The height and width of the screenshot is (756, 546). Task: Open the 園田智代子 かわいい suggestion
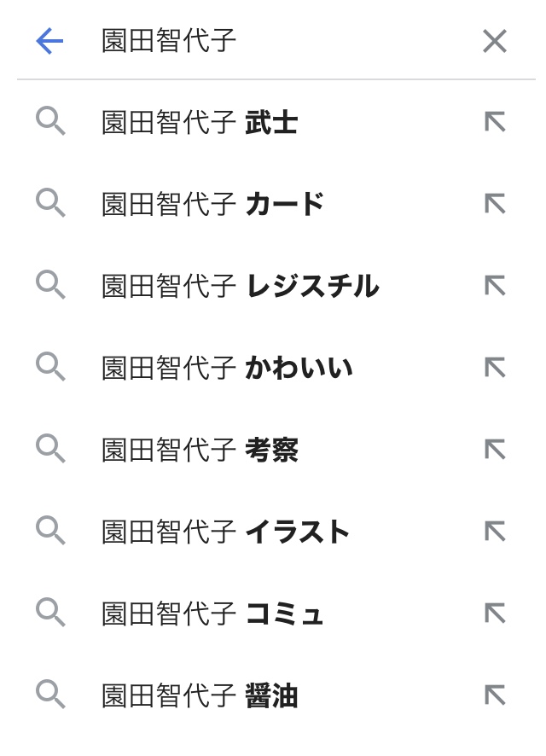pos(227,369)
